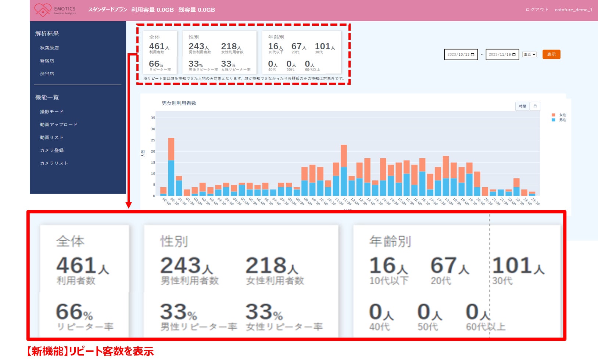Open the 直近 period dropdown

pyautogui.click(x=530, y=54)
